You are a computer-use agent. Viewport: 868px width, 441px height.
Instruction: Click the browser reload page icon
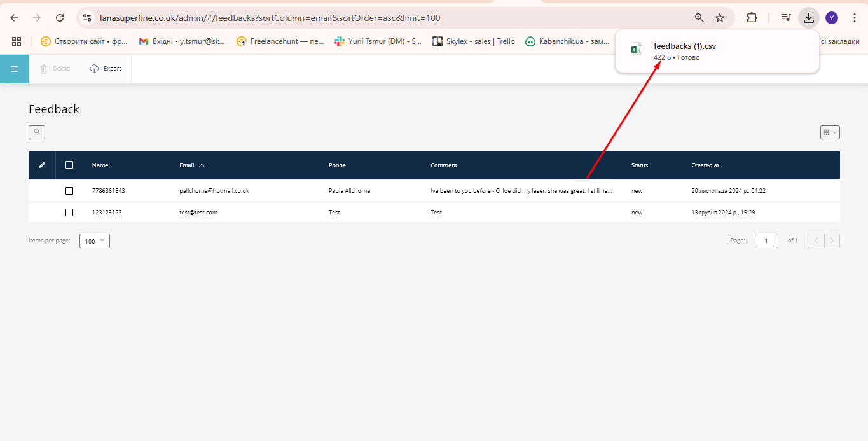[60, 18]
